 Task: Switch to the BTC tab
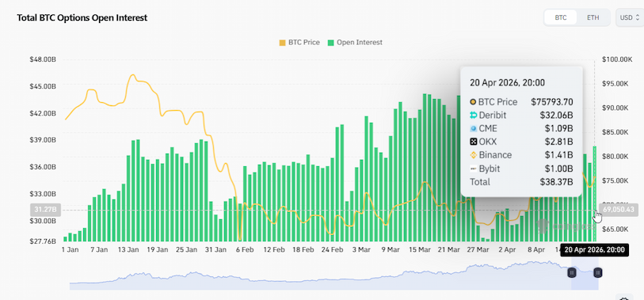click(x=561, y=17)
